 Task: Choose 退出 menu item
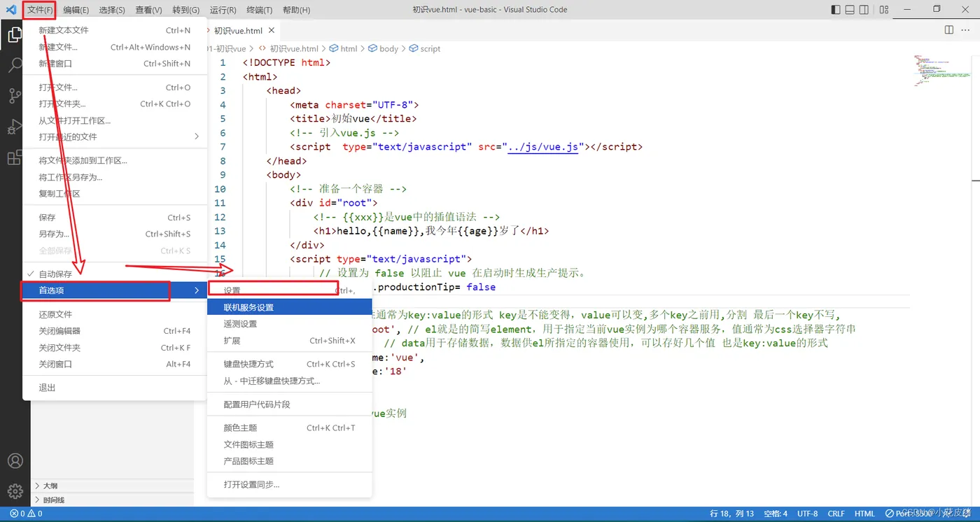(x=115, y=387)
